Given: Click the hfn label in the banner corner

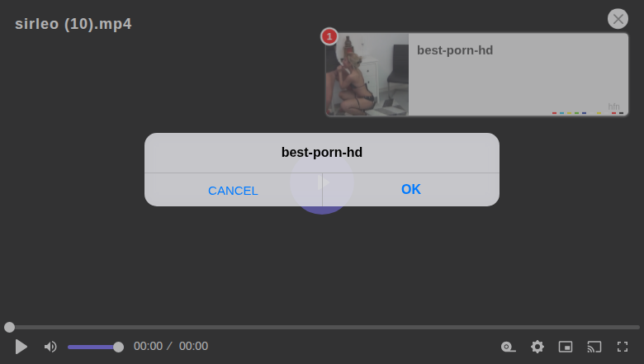Looking at the screenshot, I should click(x=613, y=106).
